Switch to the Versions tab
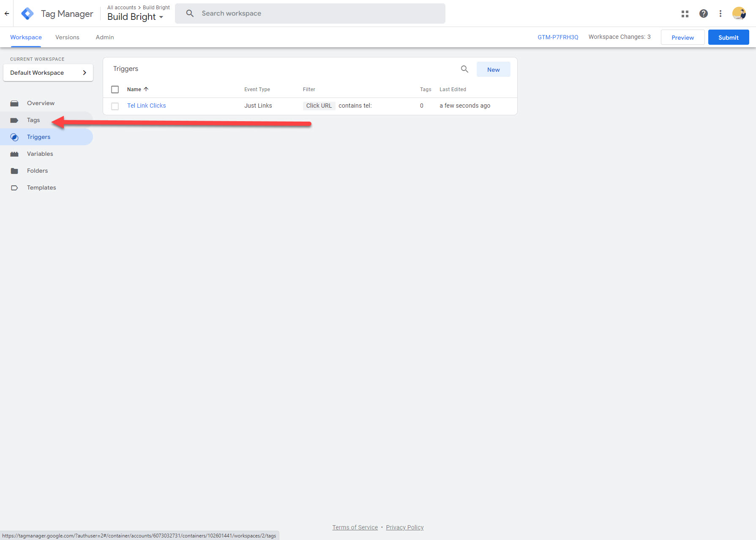Screen dimensions: 756x540 (67, 38)
